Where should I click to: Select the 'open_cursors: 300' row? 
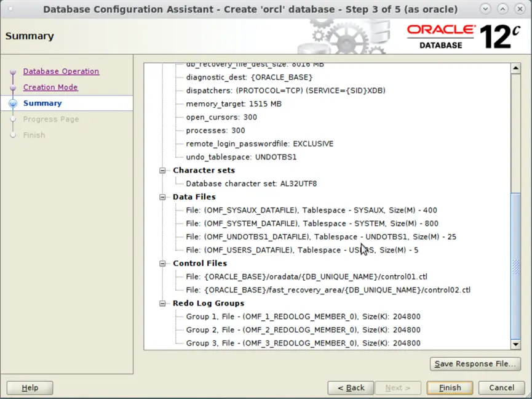[221, 117]
